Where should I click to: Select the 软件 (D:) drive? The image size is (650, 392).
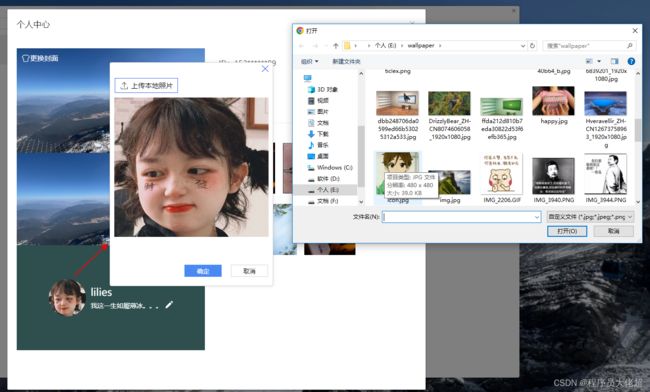[x=324, y=179]
